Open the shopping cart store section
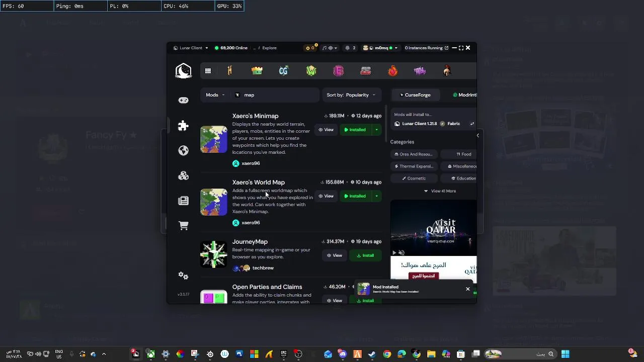Screen dimensions: 644x362 (183, 226)
